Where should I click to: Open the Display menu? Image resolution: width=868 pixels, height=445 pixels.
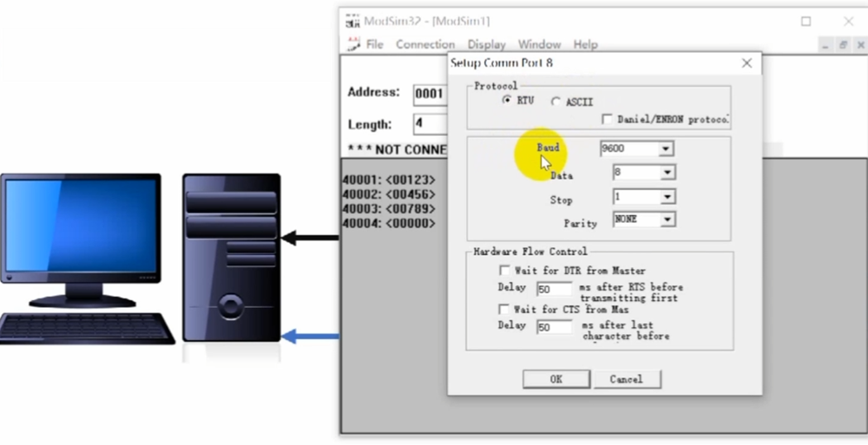[x=486, y=44]
